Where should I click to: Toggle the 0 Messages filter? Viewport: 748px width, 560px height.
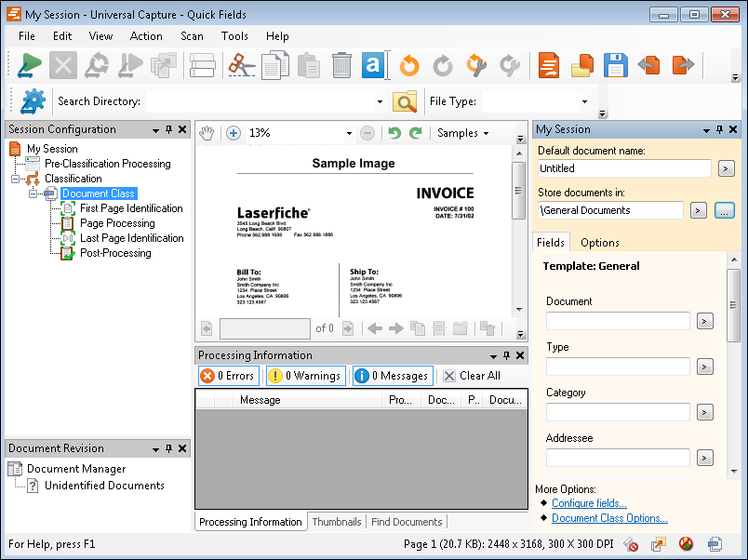[x=392, y=376]
